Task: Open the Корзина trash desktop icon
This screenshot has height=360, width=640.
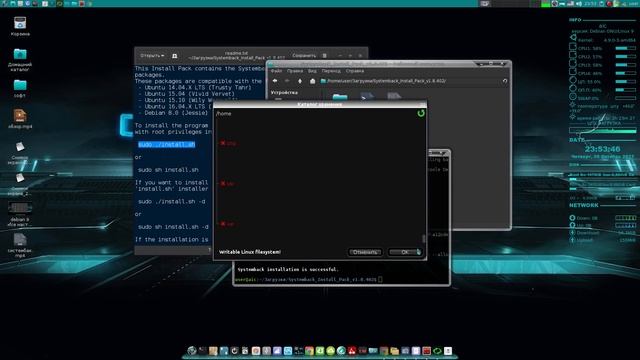Action: click(x=20, y=26)
